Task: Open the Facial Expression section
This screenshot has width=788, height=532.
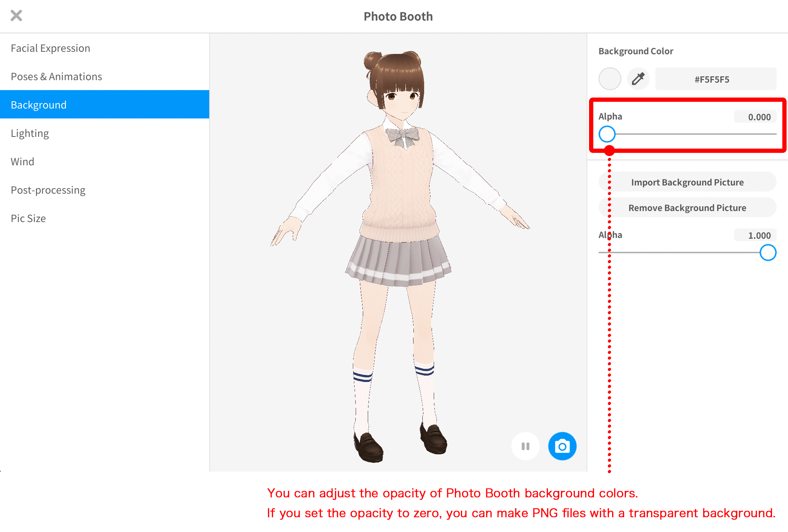Action: 105,48
